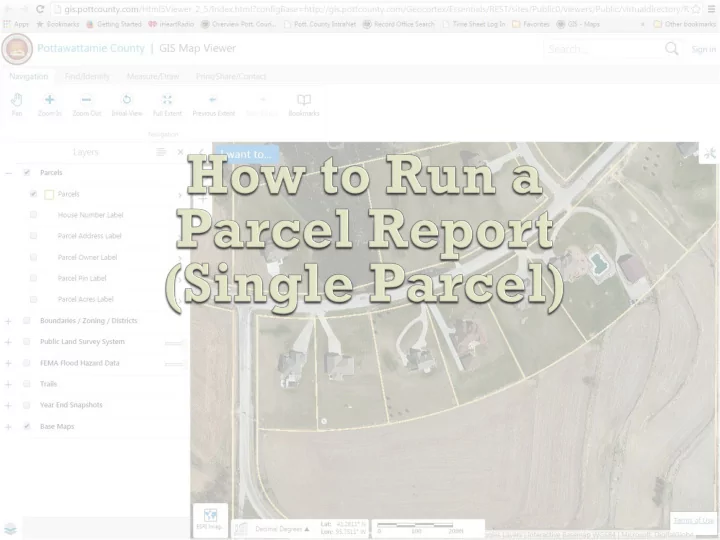Viewport: 720px width, 540px height.
Task: Open the Pott. County IntraNet bookmark
Action: (320, 24)
